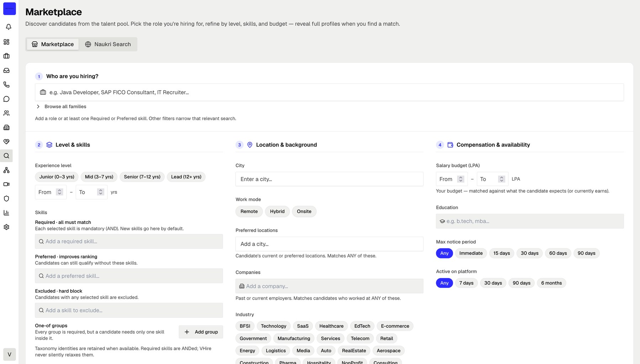Toggle Senior (7–12 yrs) experience chip
The width and height of the screenshot is (640, 364).
click(142, 177)
